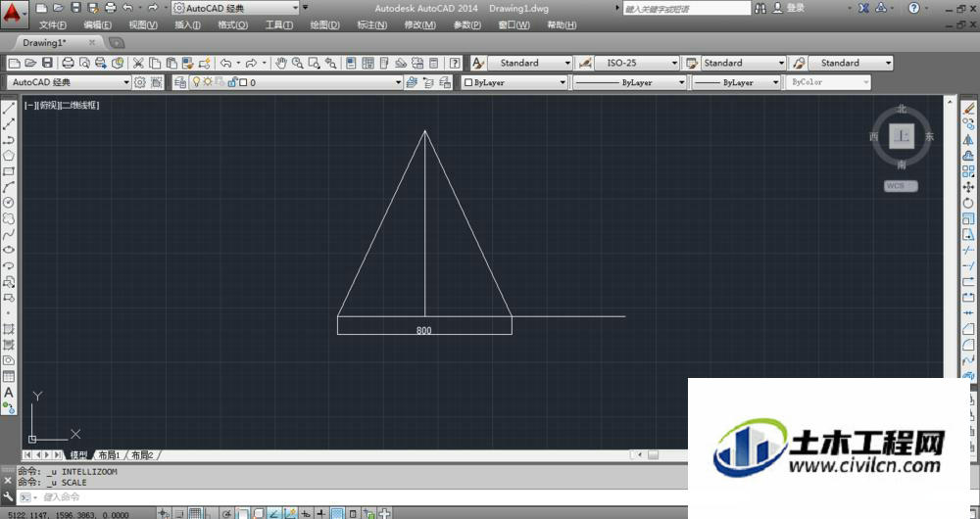Viewport: 980px width, 519px height.
Task: Select the Multiline Text A tool
Action: click(x=9, y=393)
